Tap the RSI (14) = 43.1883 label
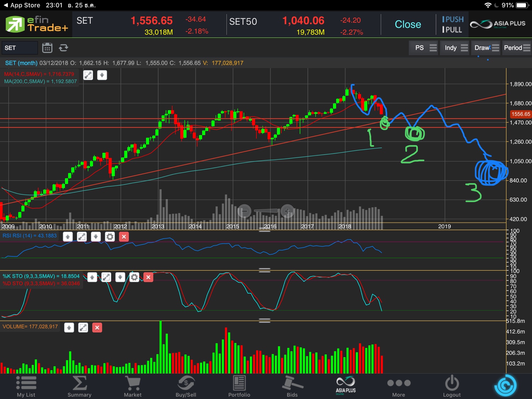The width and height of the screenshot is (532, 399). (x=29, y=235)
